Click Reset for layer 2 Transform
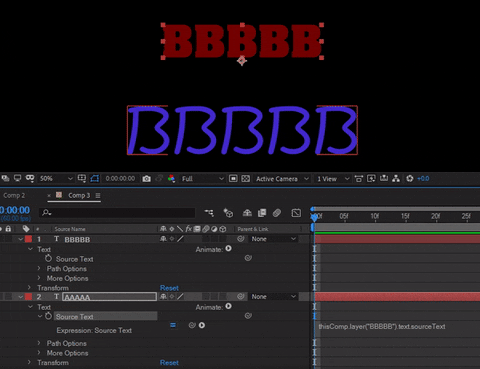The width and height of the screenshot is (480, 369). click(169, 363)
